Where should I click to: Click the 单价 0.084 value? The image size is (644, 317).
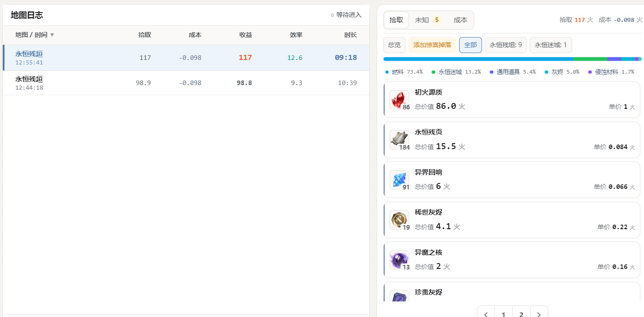615,147
